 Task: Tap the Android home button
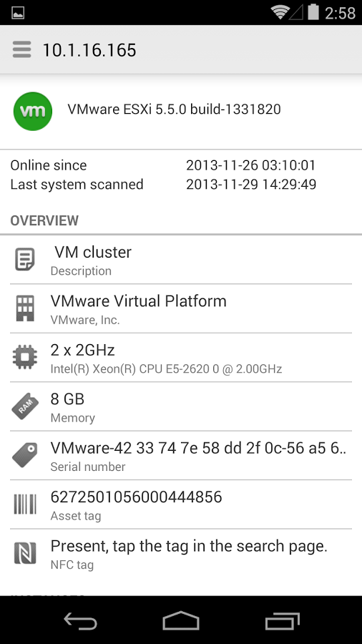coord(181,620)
